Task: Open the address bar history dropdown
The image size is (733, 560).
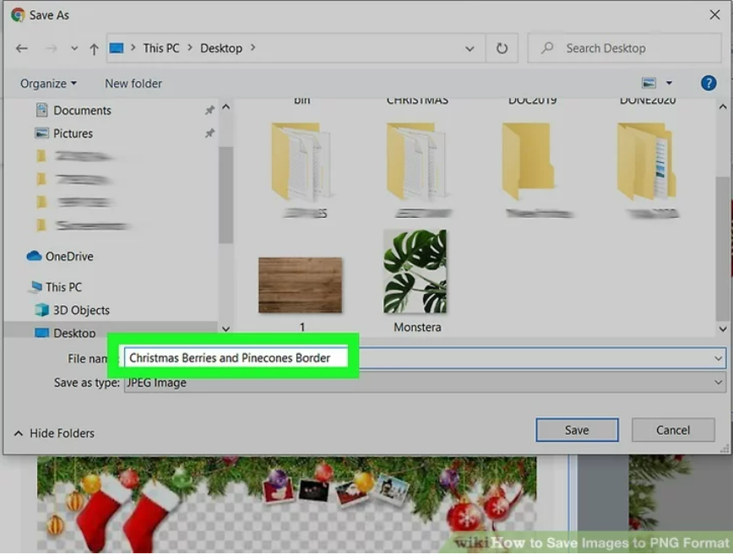Action: pos(470,49)
